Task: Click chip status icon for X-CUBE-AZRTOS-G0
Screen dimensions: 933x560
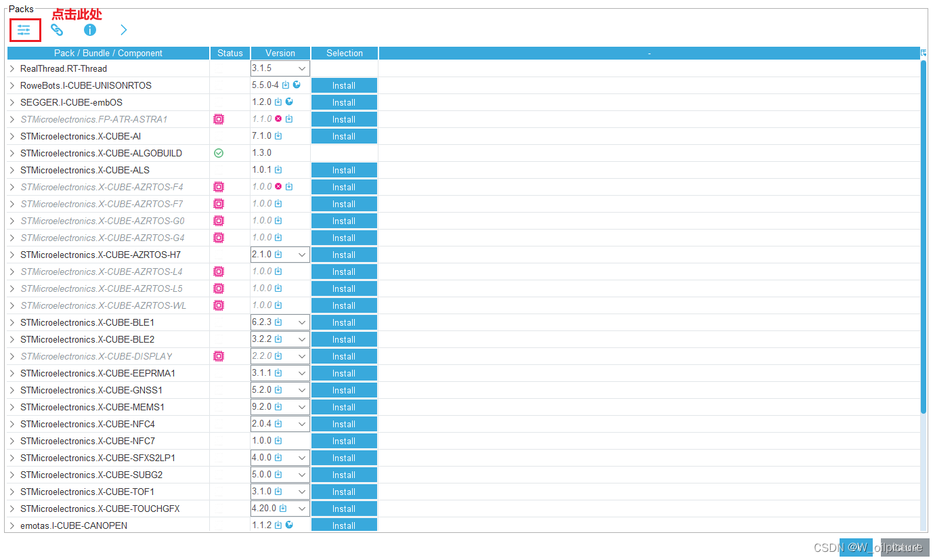Action: tap(219, 221)
